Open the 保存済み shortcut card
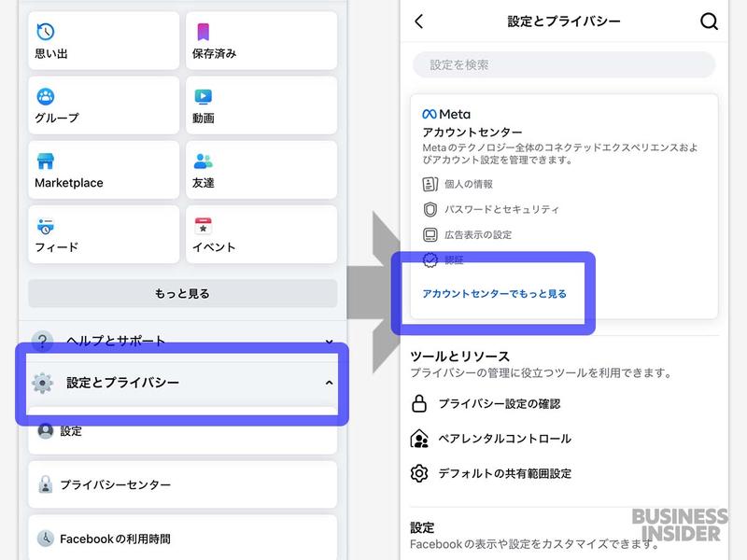The height and width of the screenshot is (560, 747). (x=261, y=40)
